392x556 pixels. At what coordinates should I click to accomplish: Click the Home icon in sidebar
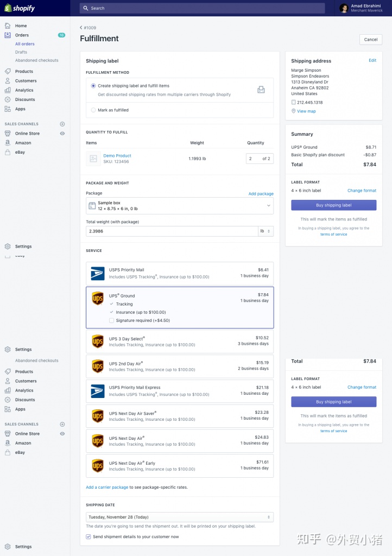8,26
